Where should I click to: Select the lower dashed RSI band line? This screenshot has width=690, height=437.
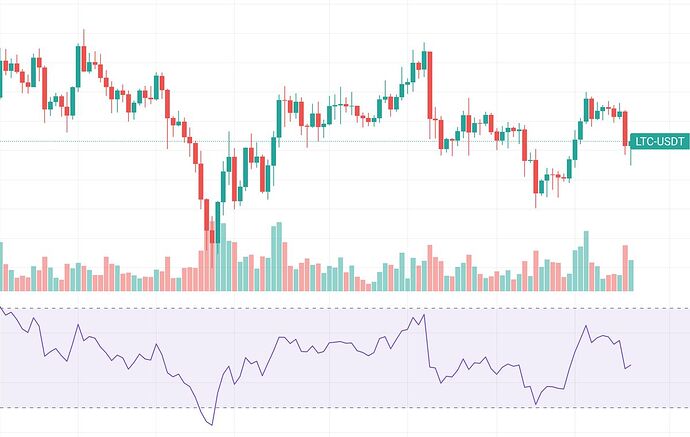(x=300, y=408)
